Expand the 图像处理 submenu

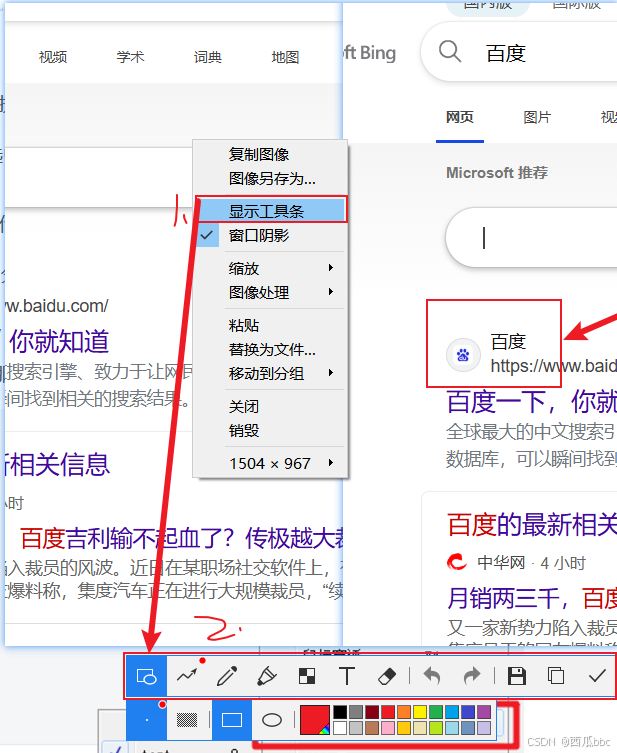click(x=270, y=292)
